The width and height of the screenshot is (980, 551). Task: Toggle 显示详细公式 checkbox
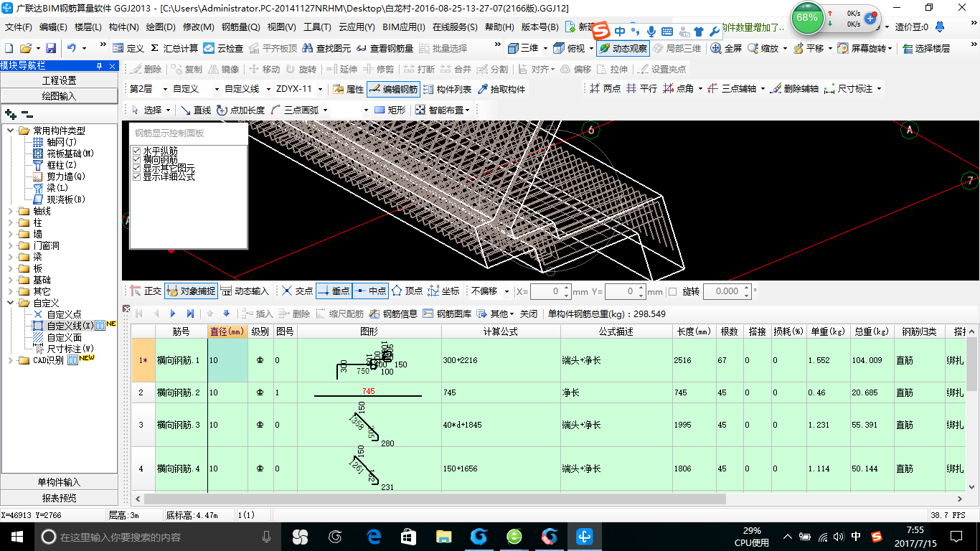pyautogui.click(x=137, y=176)
